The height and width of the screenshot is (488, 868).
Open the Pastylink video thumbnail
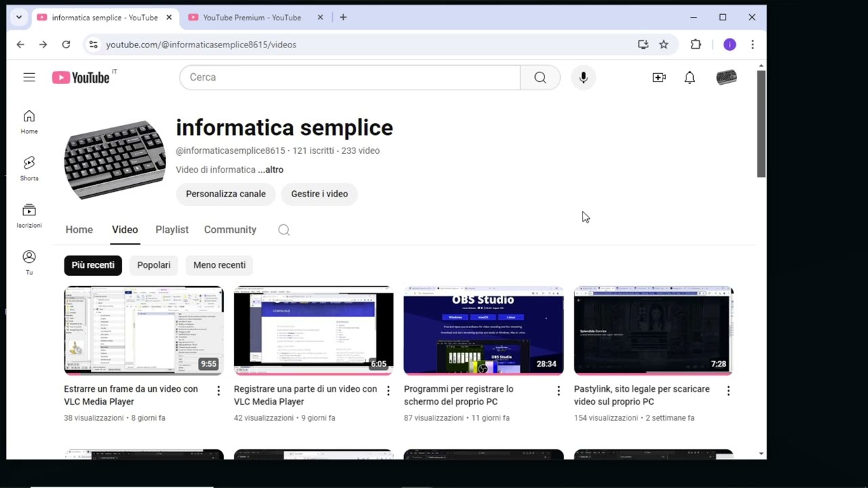[654, 330]
